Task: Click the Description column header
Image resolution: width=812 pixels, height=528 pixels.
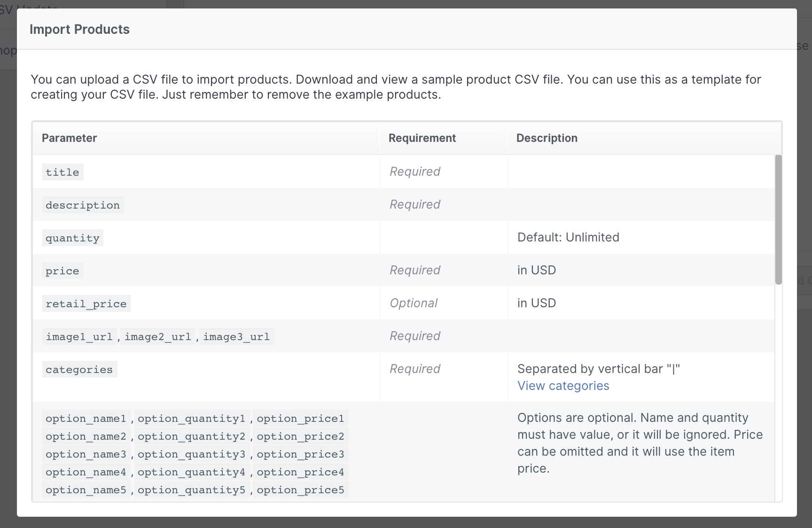Action: [547, 138]
